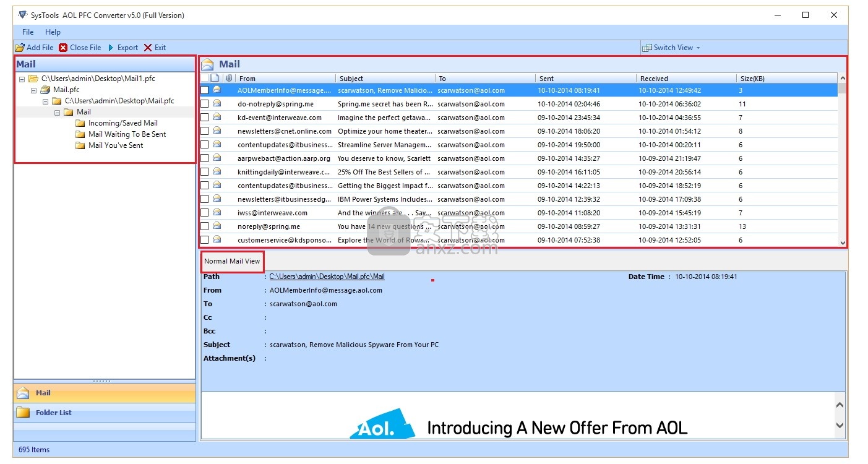Image resolution: width=868 pixels, height=464 pixels.
Task: Check the box for AOLMemberInfo message
Action: pos(204,90)
